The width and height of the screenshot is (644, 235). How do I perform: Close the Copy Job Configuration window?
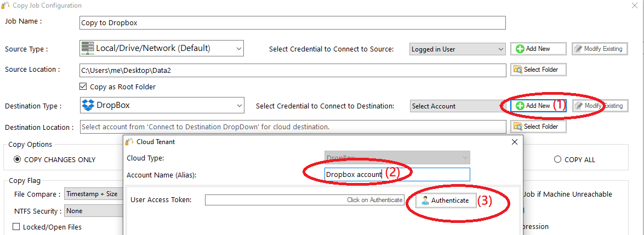pos(635,5)
